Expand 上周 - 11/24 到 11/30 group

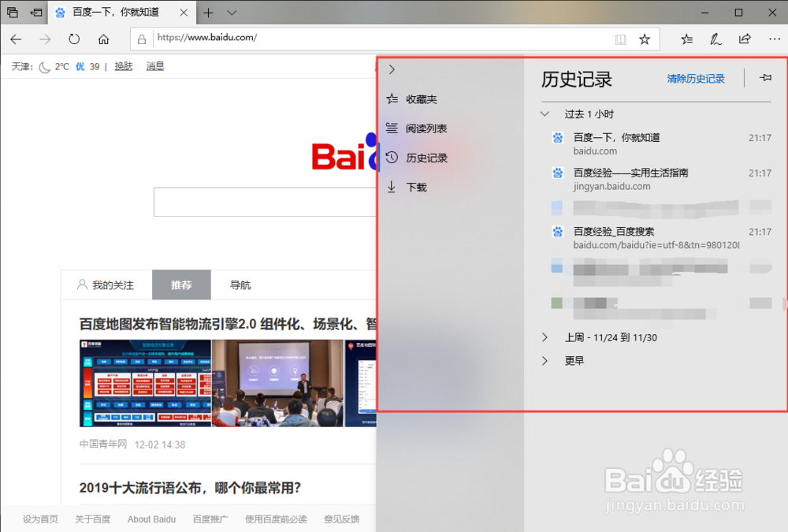(545, 337)
